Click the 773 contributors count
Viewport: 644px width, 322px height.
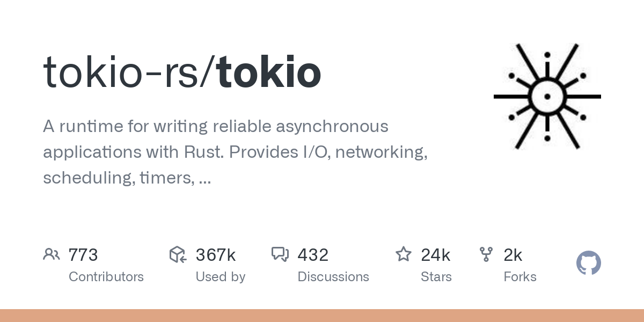(83, 255)
